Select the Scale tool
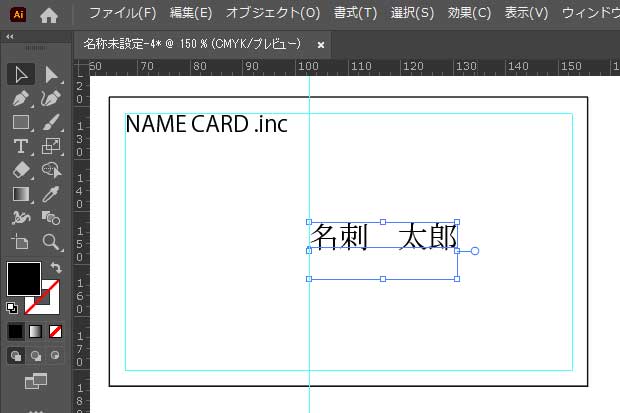The width and height of the screenshot is (620, 413). coord(51,146)
